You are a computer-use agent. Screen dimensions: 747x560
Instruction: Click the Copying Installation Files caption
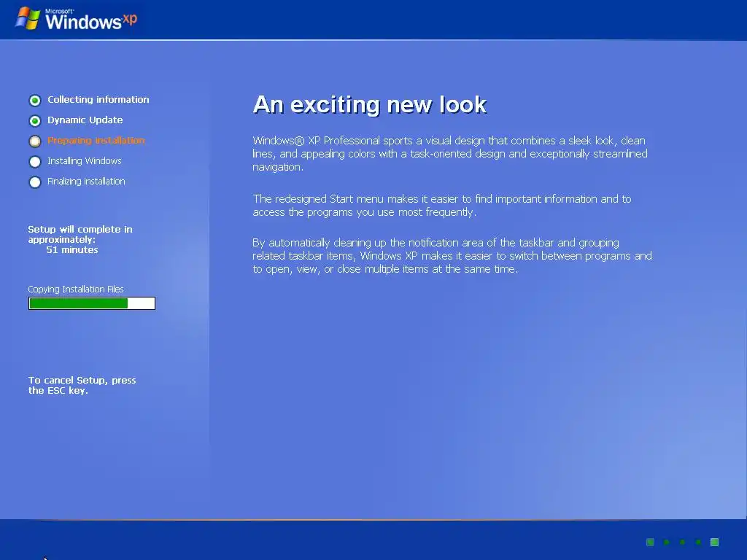pyautogui.click(x=76, y=289)
